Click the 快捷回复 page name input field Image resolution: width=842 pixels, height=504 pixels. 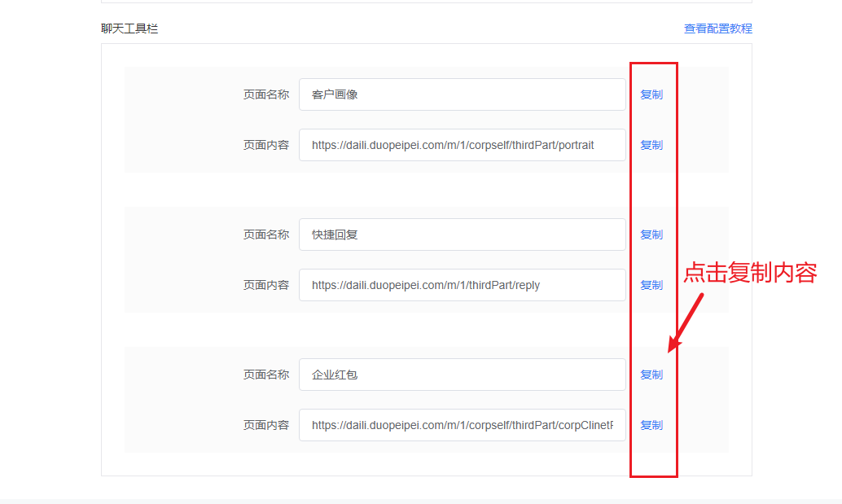[462, 234]
